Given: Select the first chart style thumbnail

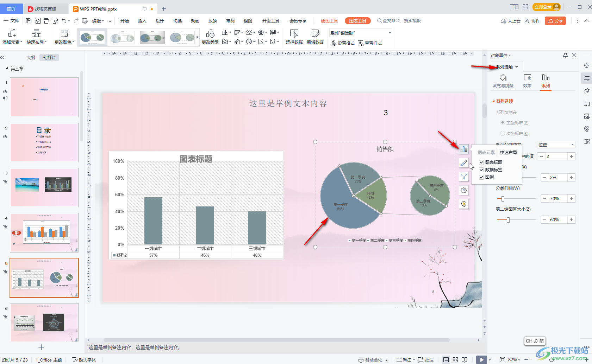Looking at the screenshot, I should (x=92, y=37).
